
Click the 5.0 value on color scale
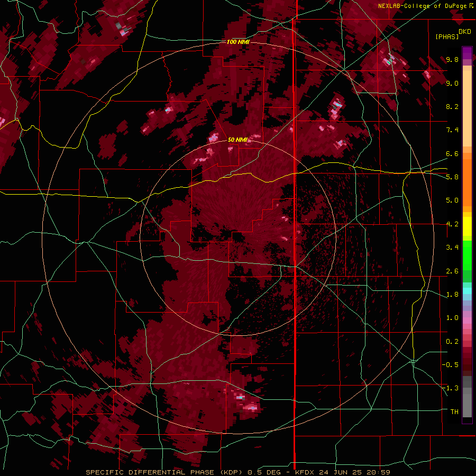pyautogui.click(x=452, y=200)
